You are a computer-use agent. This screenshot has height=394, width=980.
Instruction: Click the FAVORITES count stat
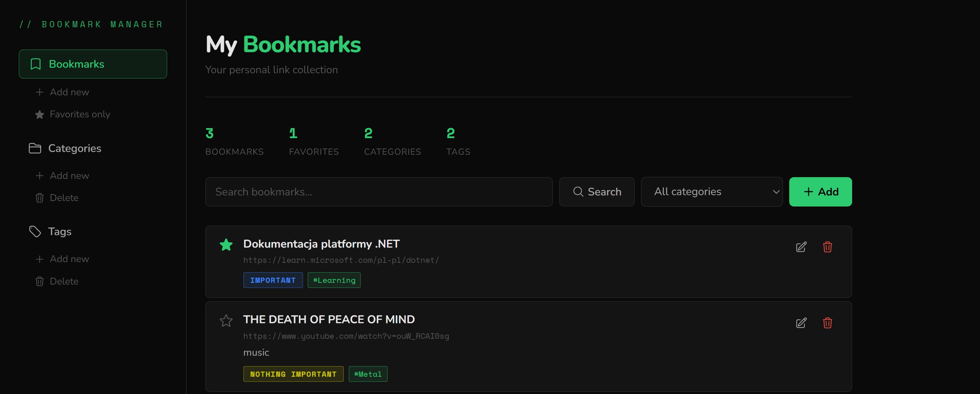click(314, 142)
